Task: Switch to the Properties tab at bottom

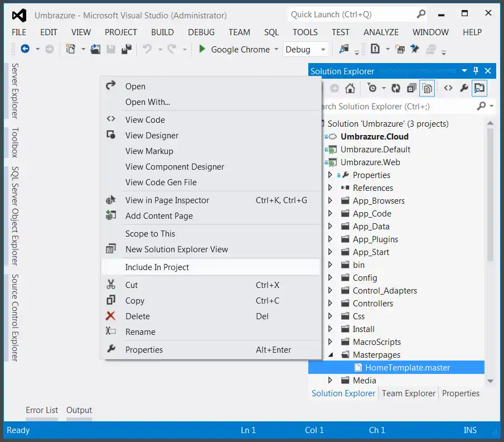Action: tap(461, 393)
